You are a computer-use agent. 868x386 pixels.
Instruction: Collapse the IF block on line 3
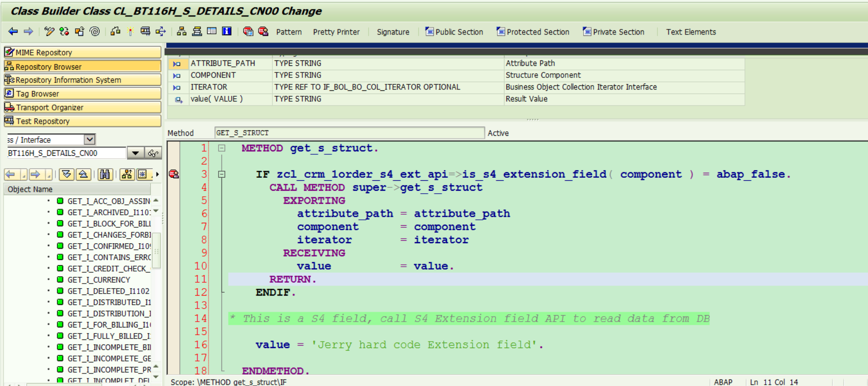click(x=221, y=174)
